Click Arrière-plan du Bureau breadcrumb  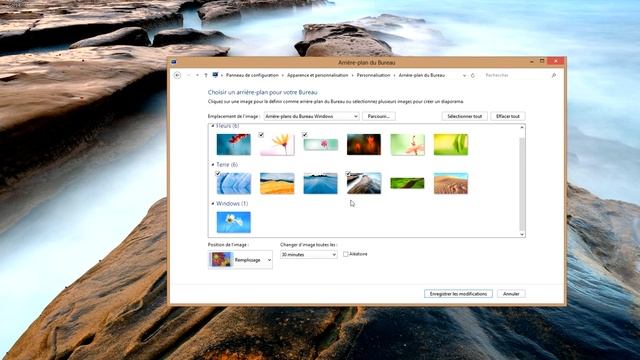click(x=422, y=76)
